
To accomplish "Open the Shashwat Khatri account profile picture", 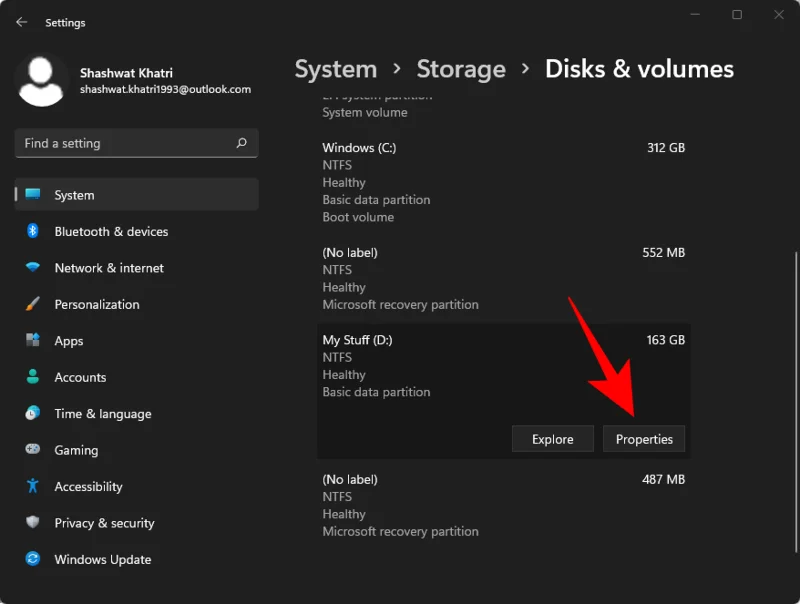I will [x=41, y=79].
